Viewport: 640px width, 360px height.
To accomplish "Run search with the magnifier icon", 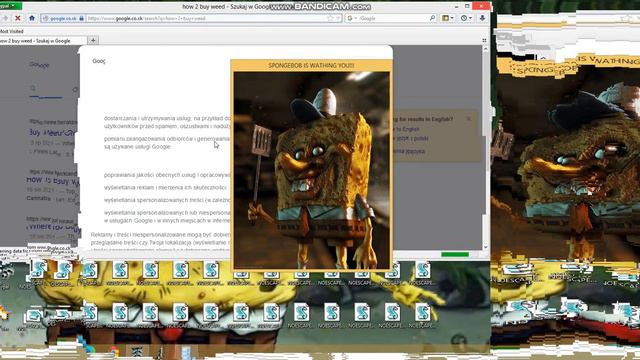I will (x=432, y=18).
